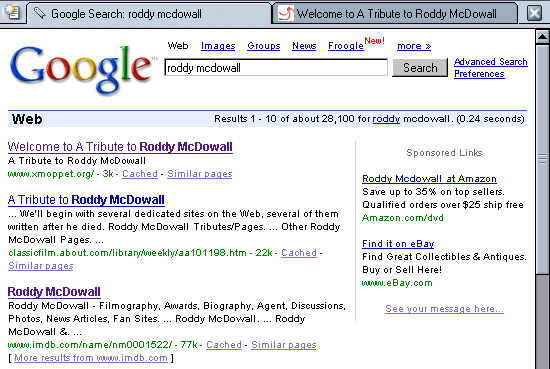The image size is (550, 369).
Task: Open the Froogle search category
Action: click(x=346, y=46)
